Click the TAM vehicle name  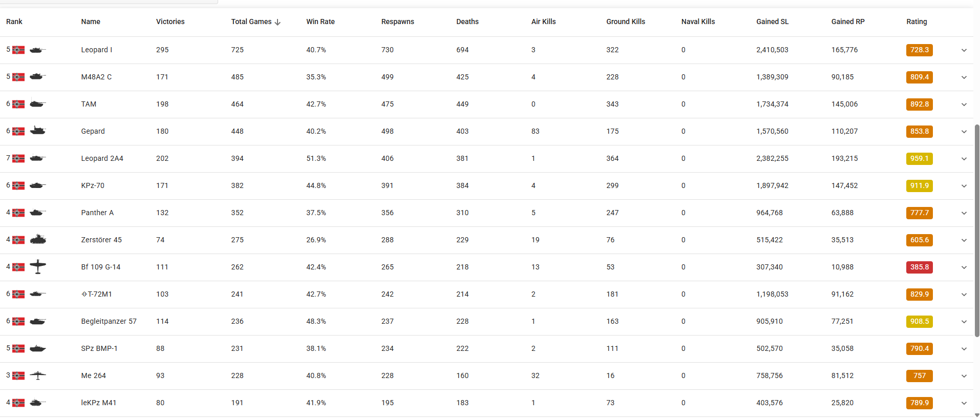coord(89,104)
